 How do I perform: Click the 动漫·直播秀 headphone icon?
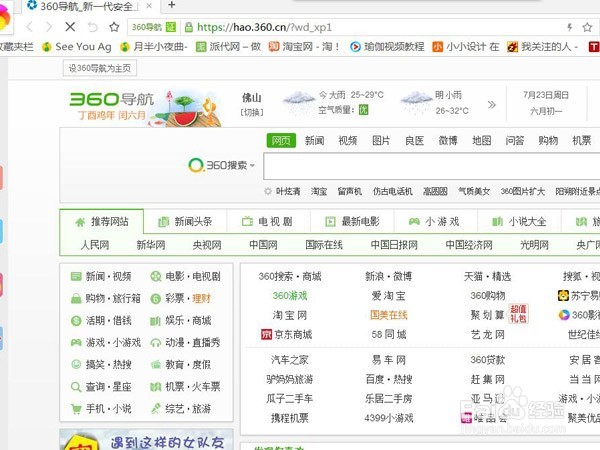click(155, 342)
